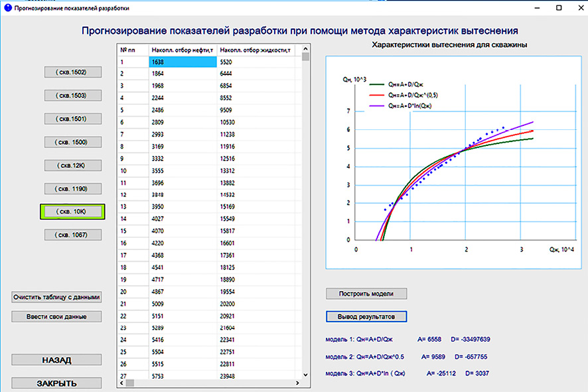Click the table's vertical scrollbar down arrow

click(306, 374)
